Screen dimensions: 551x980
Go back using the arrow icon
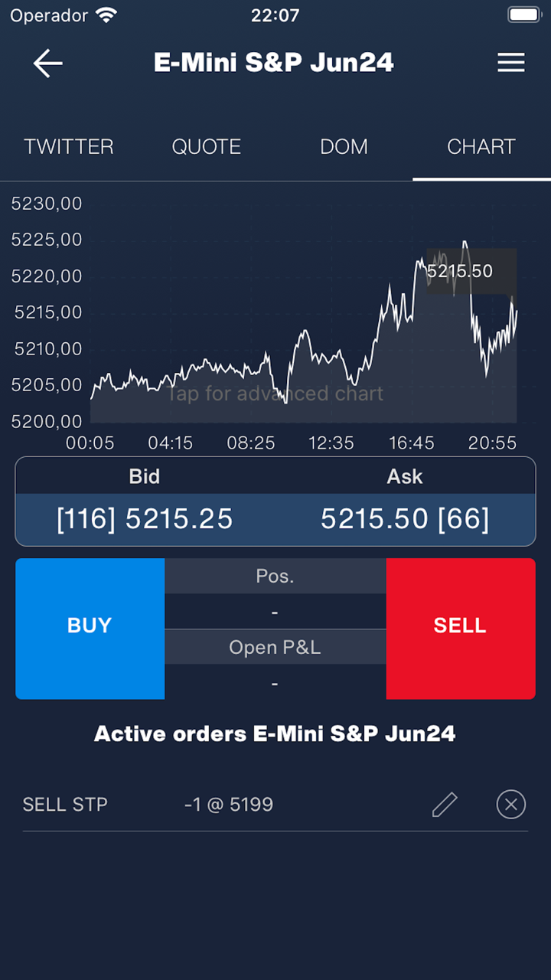47,64
